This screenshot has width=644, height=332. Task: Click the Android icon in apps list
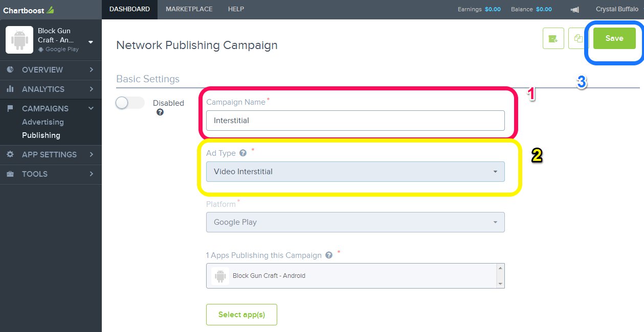(220, 276)
